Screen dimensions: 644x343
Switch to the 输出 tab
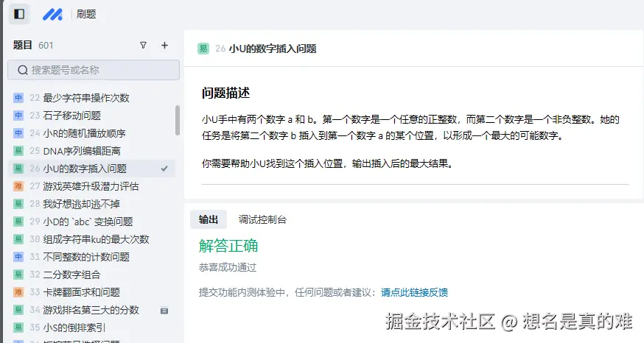(x=209, y=219)
